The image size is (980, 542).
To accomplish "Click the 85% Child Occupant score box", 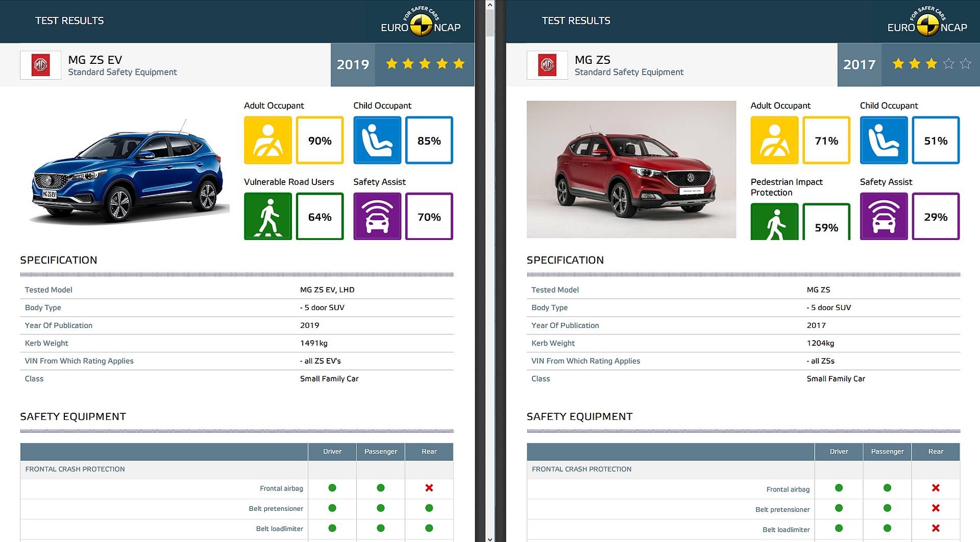I will click(x=429, y=140).
